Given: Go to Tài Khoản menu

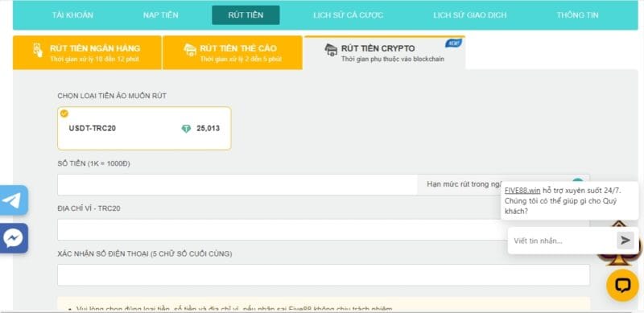Looking at the screenshot, I should click(x=72, y=15).
